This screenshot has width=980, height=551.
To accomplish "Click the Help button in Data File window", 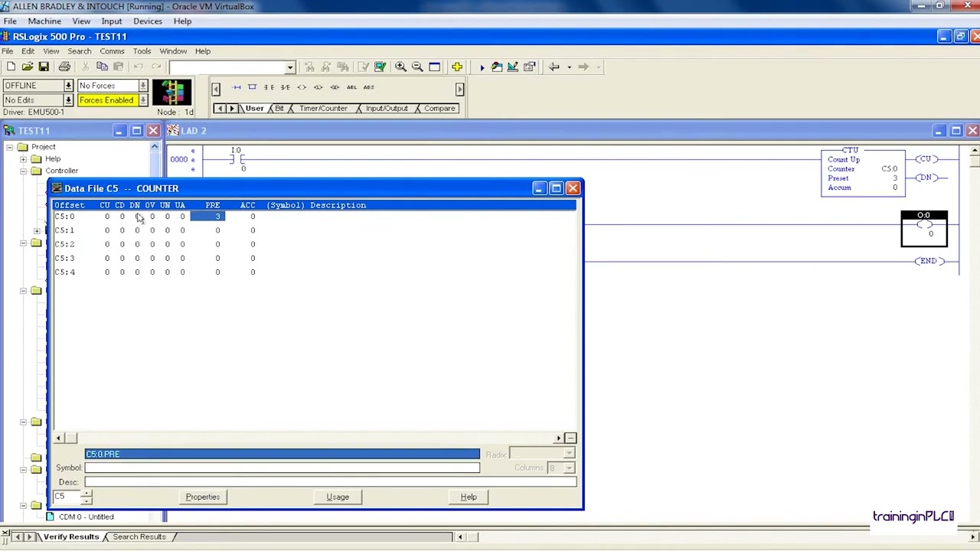I will click(x=469, y=497).
